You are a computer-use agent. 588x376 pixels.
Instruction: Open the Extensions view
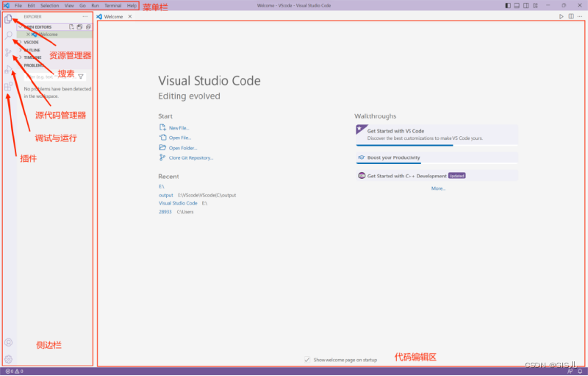pos(8,87)
